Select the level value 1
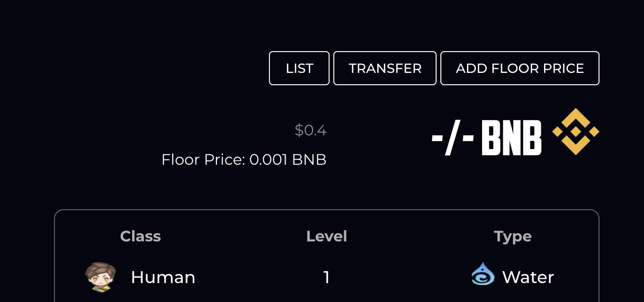644x302 pixels. tap(326, 277)
